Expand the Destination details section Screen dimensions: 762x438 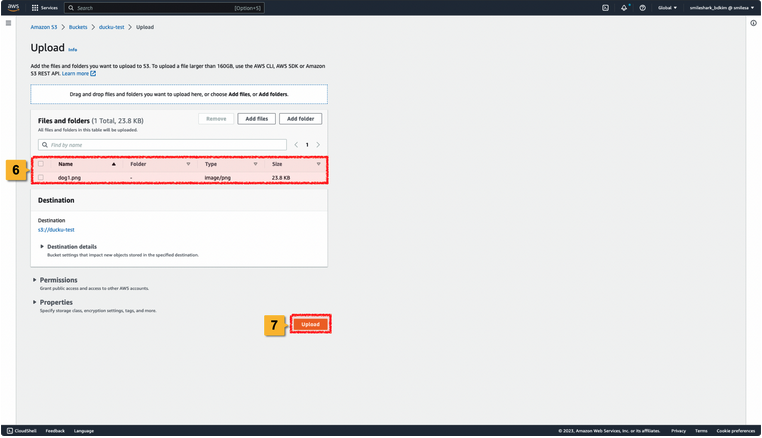(42, 246)
